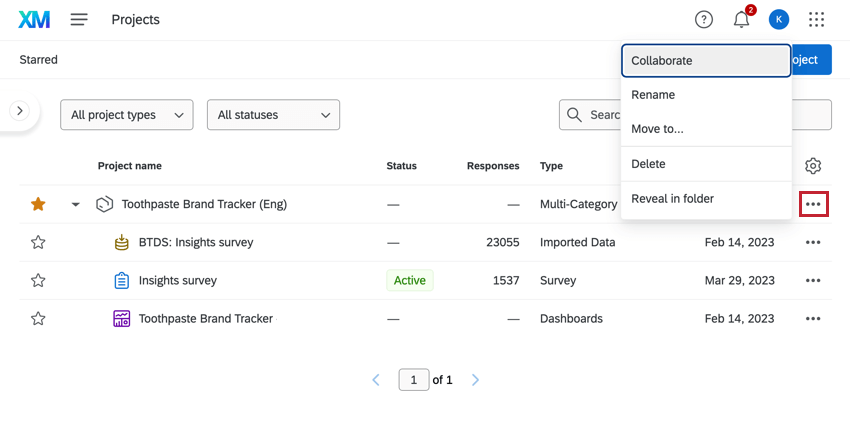Open the app switcher grid icon
Viewport: 850px width, 425px height.
(x=817, y=20)
